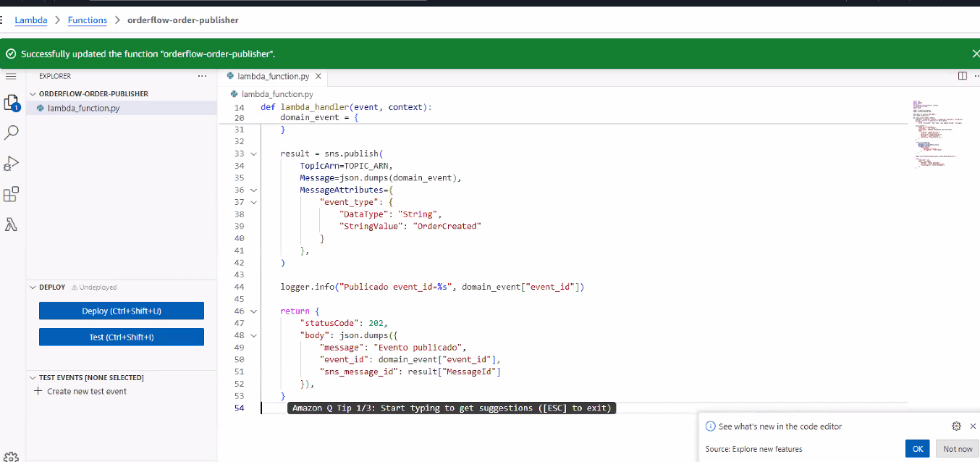Click the orderflow-order-publisher breadcrumb text

click(182, 20)
